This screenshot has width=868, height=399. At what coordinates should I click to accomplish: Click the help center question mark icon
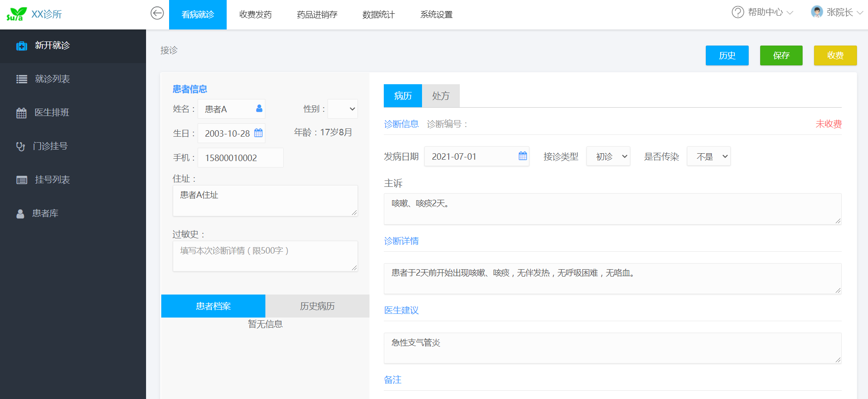pyautogui.click(x=738, y=12)
